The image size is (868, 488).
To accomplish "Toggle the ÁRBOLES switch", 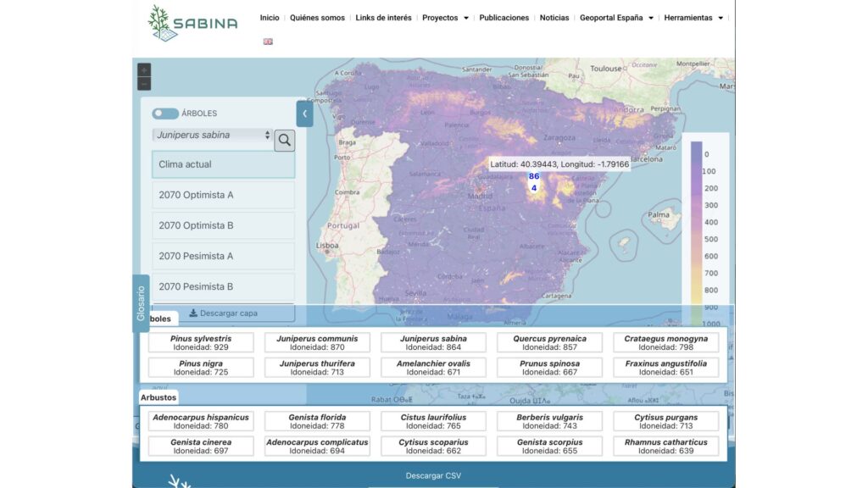I will pos(165,114).
